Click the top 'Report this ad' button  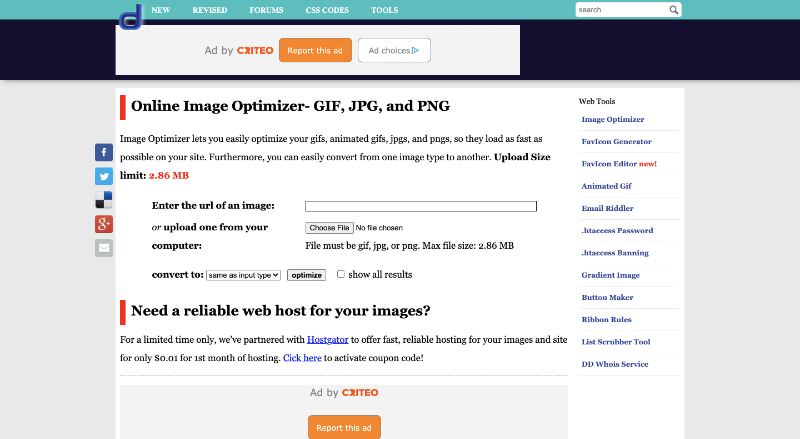point(315,51)
